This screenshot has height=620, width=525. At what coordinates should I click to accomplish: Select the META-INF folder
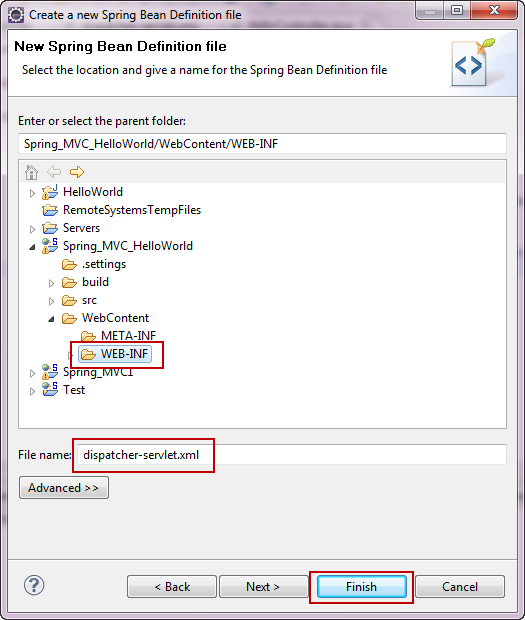[x=118, y=336]
